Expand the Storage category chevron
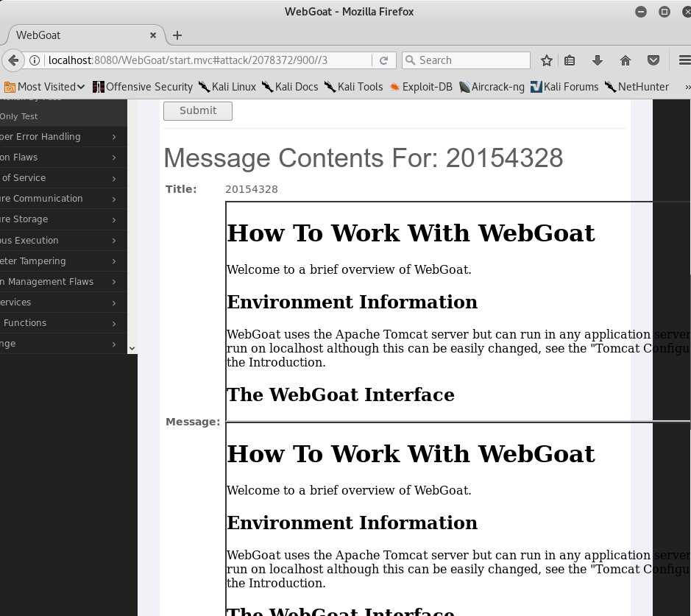691x616 pixels. point(114,220)
